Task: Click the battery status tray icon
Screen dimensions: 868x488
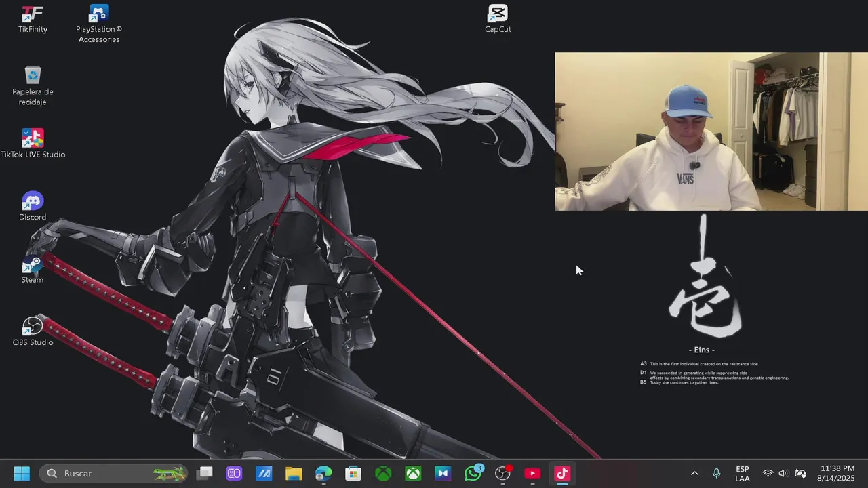Action: coord(800,473)
